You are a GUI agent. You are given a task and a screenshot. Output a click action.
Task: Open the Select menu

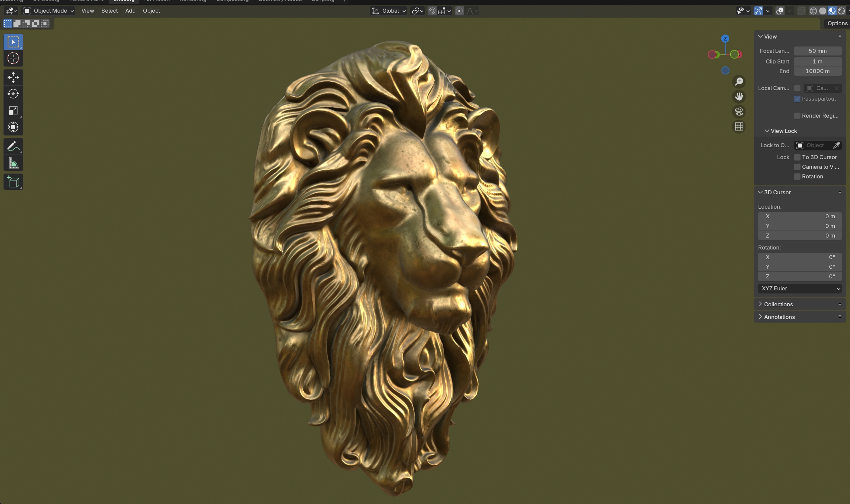(109, 11)
